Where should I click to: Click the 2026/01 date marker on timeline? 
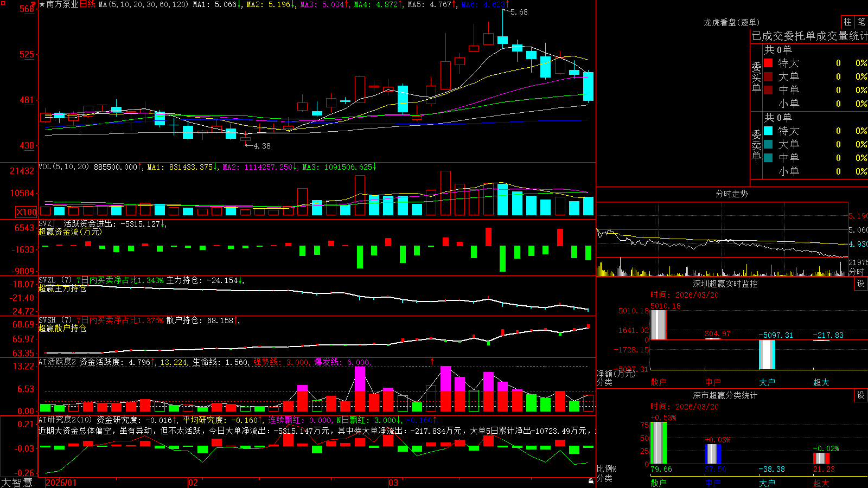[61, 483]
